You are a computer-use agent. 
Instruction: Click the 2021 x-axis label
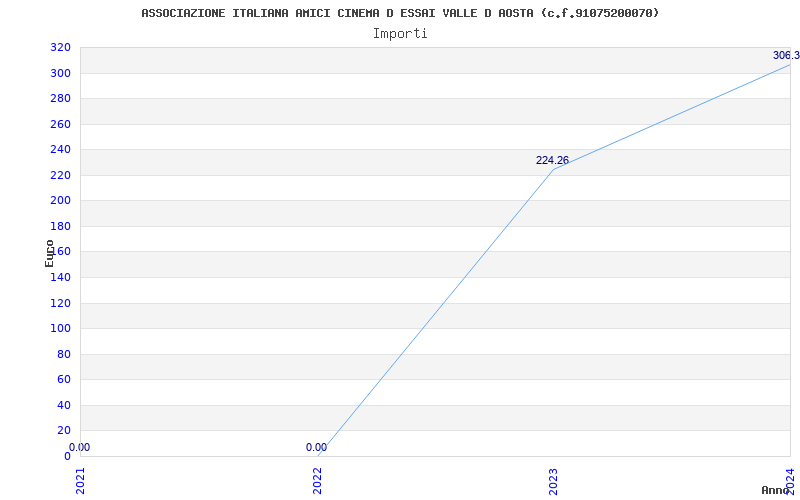pyautogui.click(x=81, y=482)
